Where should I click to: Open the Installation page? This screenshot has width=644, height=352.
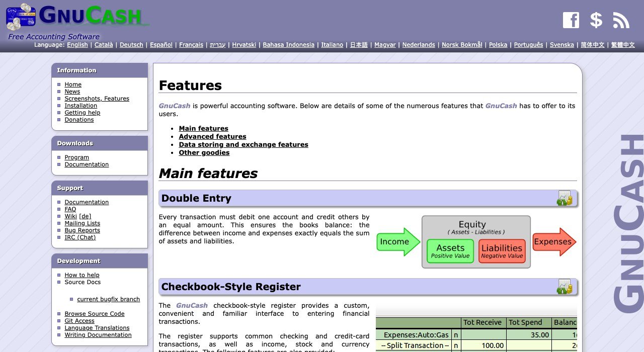[80, 106]
